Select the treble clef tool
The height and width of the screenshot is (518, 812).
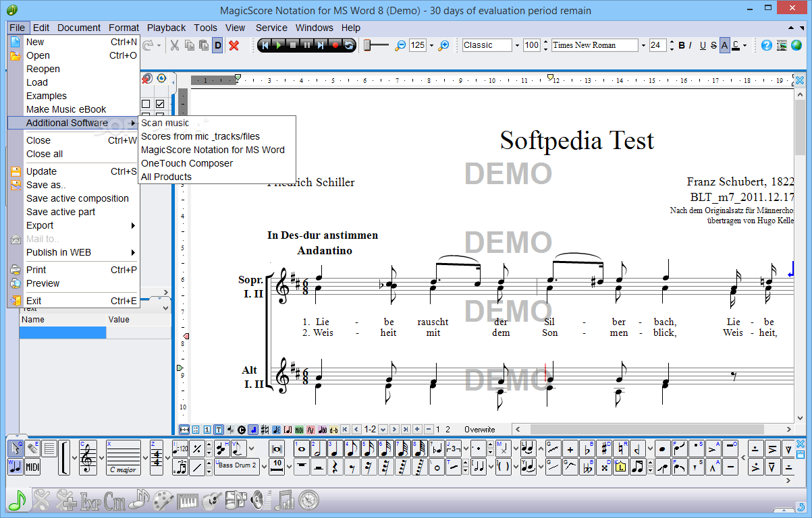tap(87, 459)
